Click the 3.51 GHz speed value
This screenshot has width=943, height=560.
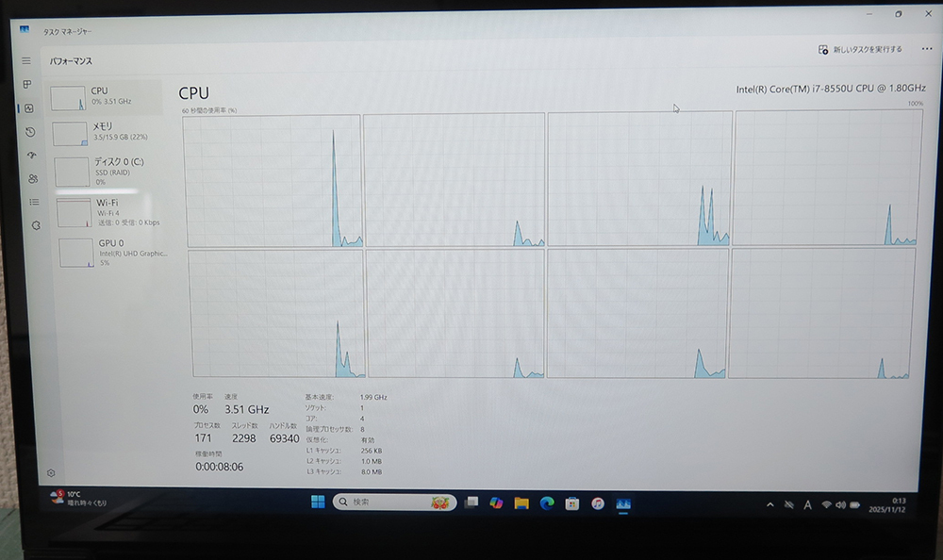pyautogui.click(x=246, y=409)
